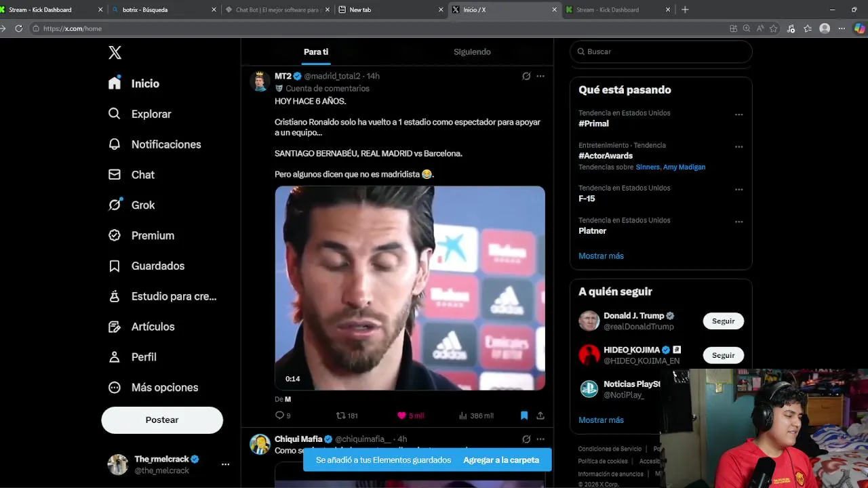The height and width of the screenshot is (488, 868).
Task: Click Chiqui Mafia avatar
Action: pos(260,444)
